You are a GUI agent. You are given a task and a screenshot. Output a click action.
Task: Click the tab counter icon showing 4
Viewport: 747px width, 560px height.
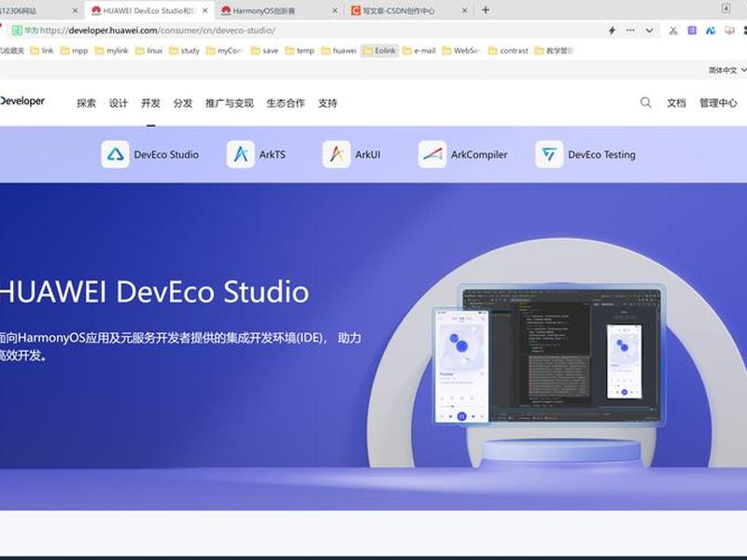tap(726, 8)
